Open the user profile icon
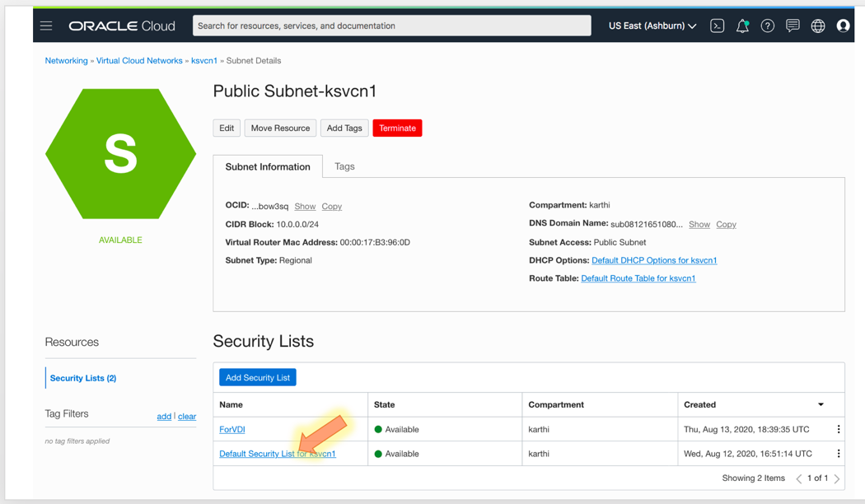The height and width of the screenshot is (504, 865). coord(843,26)
